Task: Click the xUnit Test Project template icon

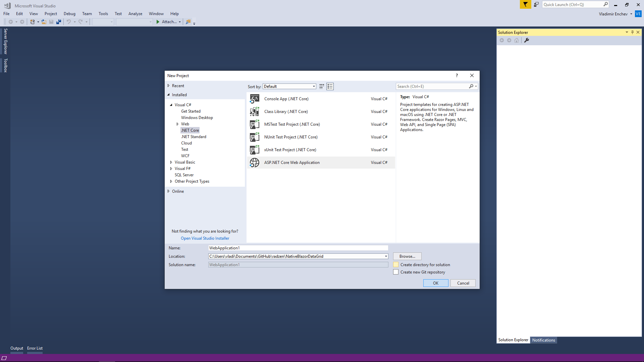Action: [x=255, y=150]
